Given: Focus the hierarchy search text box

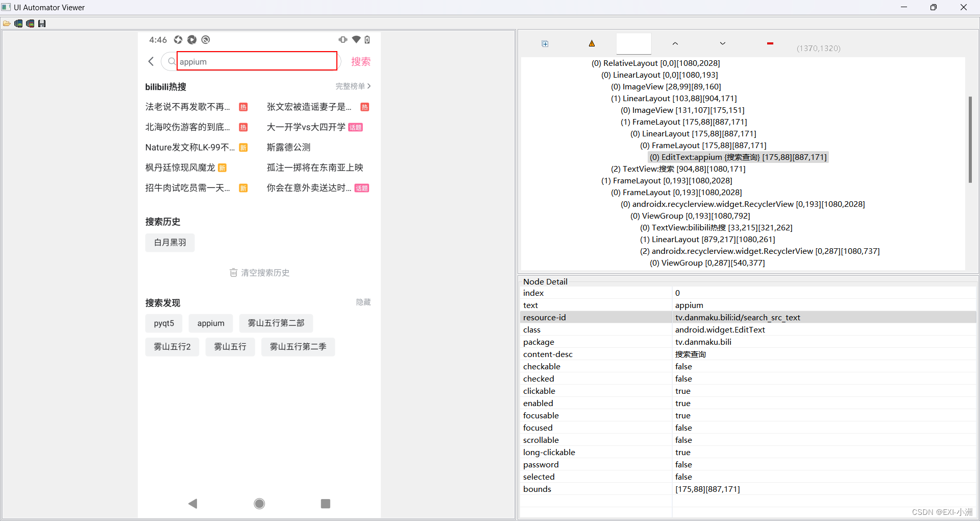Looking at the screenshot, I should click(x=634, y=43).
